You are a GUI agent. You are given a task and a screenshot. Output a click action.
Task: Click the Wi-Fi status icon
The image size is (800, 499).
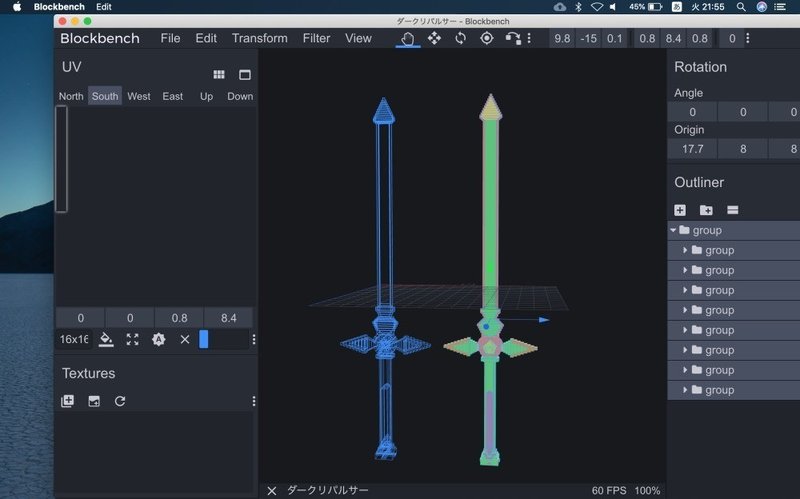[596, 7]
